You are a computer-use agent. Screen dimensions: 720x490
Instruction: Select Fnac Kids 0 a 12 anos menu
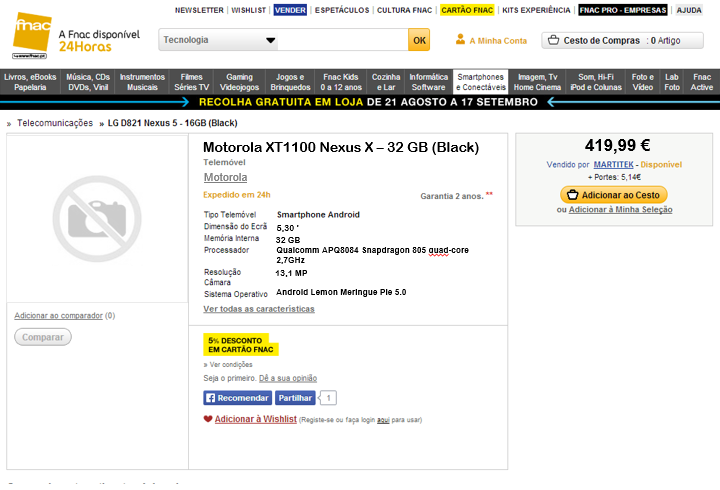pos(341,82)
